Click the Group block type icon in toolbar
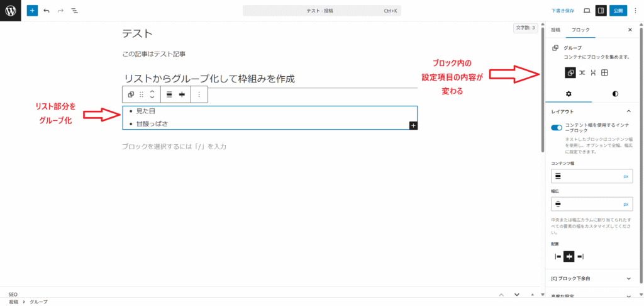 131,94
